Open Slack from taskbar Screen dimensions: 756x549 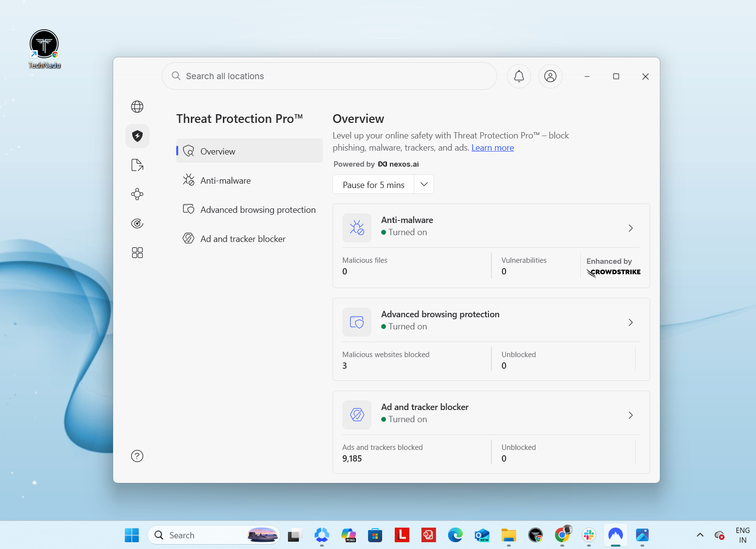tap(589, 535)
